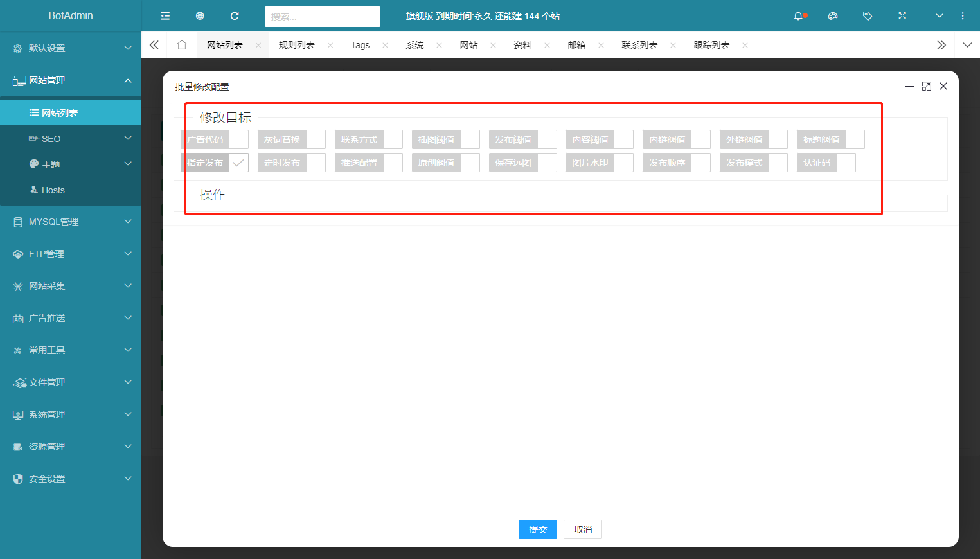Switch to the 资料 tab

[x=523, y=45]
